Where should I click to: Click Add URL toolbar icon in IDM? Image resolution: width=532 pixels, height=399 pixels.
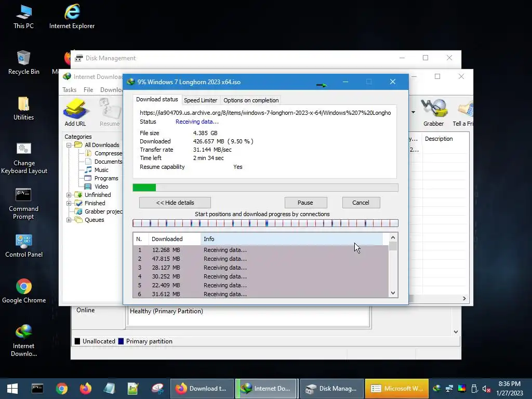pos(75,113)
